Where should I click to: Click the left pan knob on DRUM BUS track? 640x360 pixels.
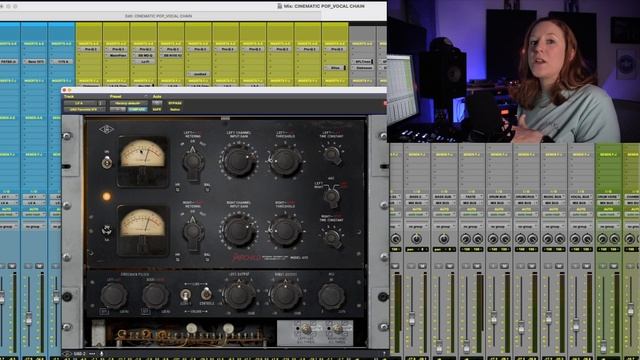[x=493, y=239]
